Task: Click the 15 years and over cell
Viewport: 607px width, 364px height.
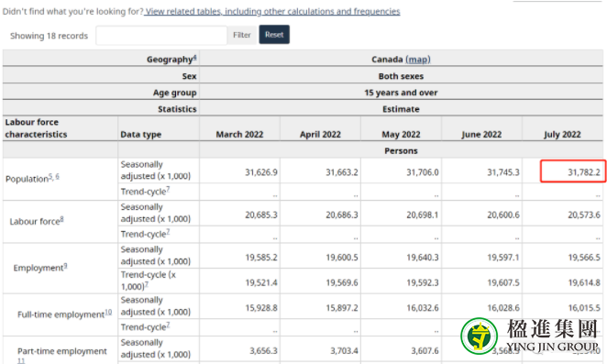Action: tap(401, 93)
